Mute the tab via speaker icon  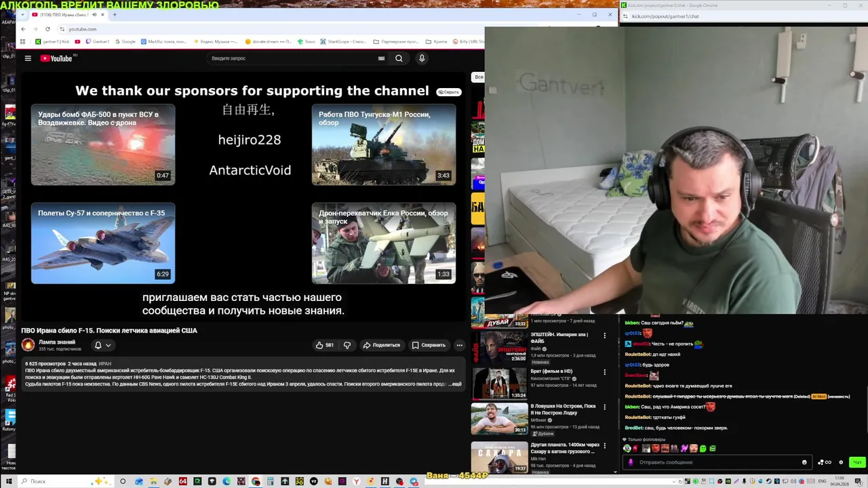94,14
